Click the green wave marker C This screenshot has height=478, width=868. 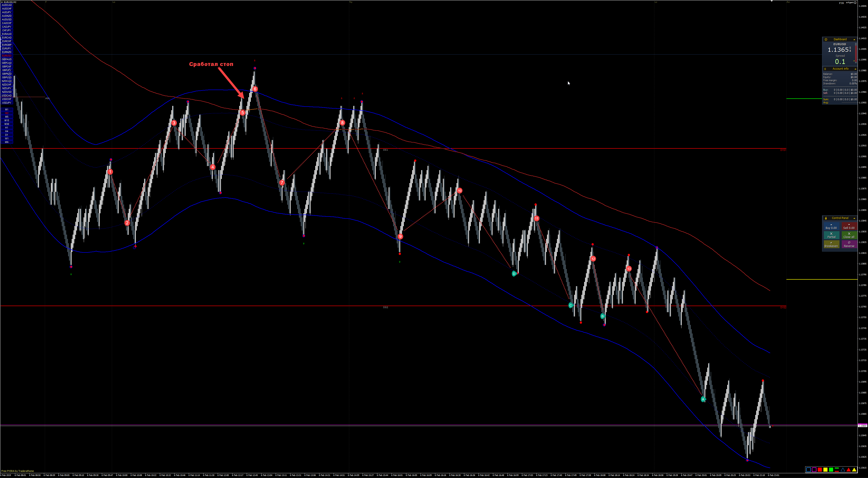click(x=571, y=305)
